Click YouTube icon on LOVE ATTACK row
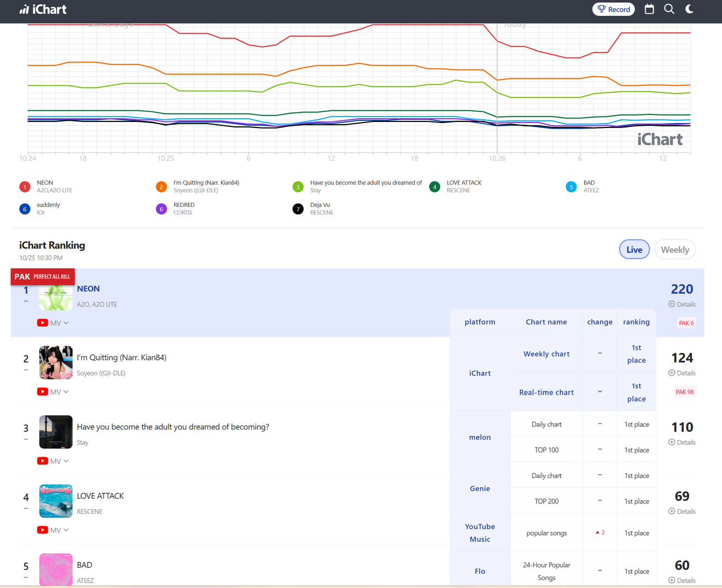Image resolution: width=722 pixels, height=588 pixels. pyautogui.click(x=42, y=530)
